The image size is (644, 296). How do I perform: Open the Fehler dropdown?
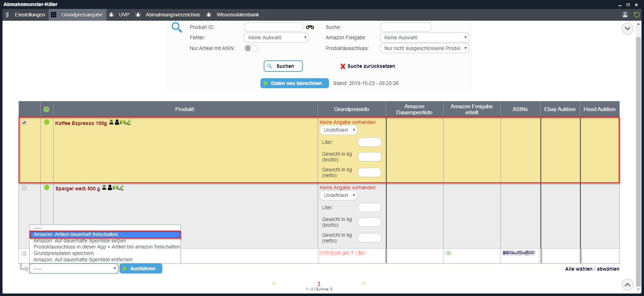(276, 37)
